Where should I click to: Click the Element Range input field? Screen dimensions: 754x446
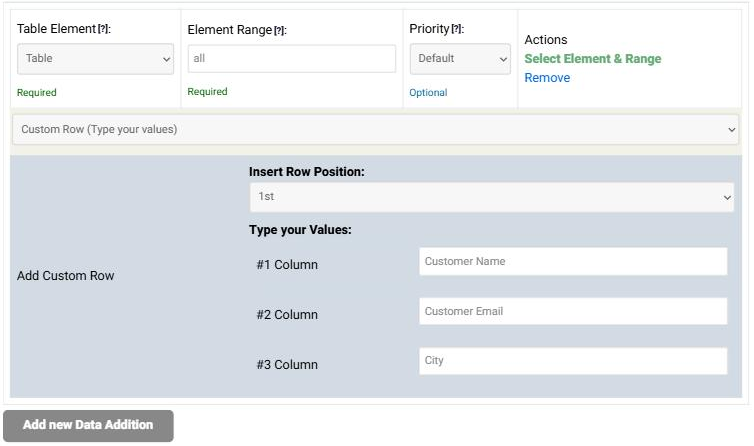click(291, 59)
